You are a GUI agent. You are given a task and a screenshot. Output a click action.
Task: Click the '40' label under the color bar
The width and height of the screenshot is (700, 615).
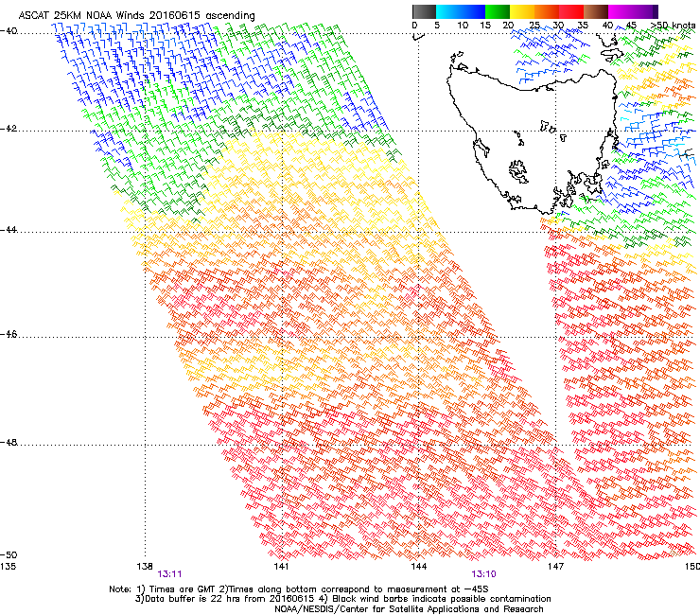[607, 26]
